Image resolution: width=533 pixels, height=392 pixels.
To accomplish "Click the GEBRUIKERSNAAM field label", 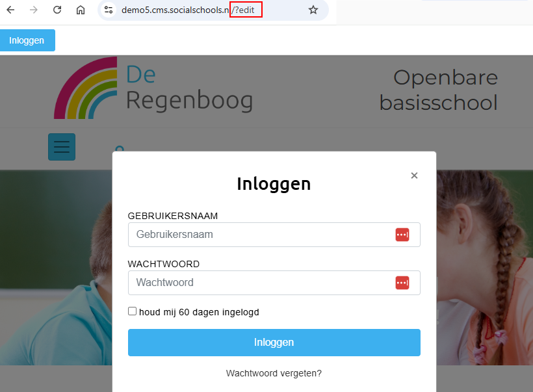I will pos(173,216).
